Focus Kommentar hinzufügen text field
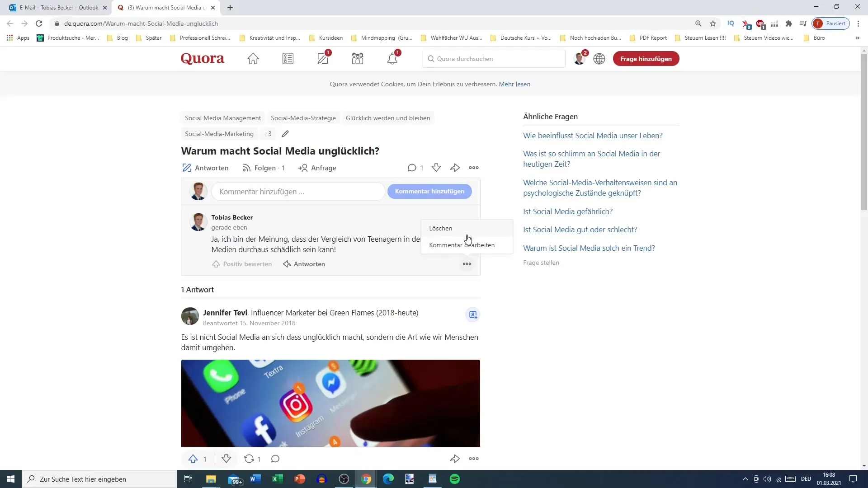The height and width of the screenshot is (488, 868). click(298, 192)
